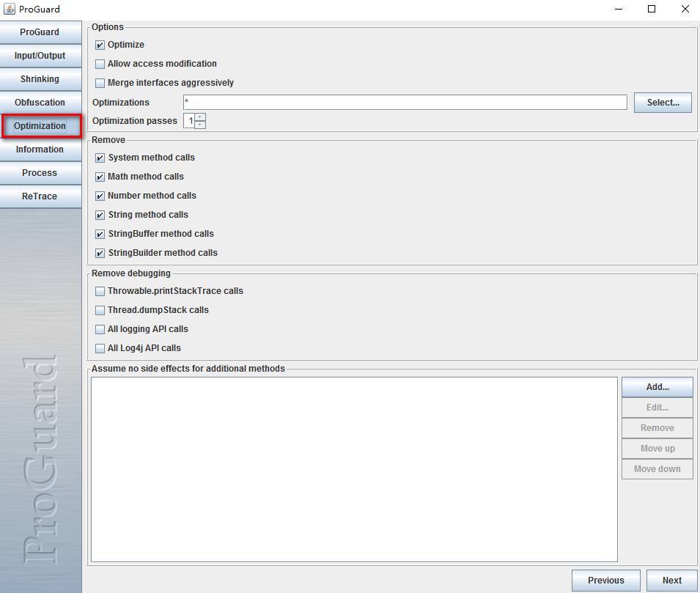The width and height of the screenshot is (700, 593).
Task: Toggle Number method calls checkbox
Action: click(100, 196)
